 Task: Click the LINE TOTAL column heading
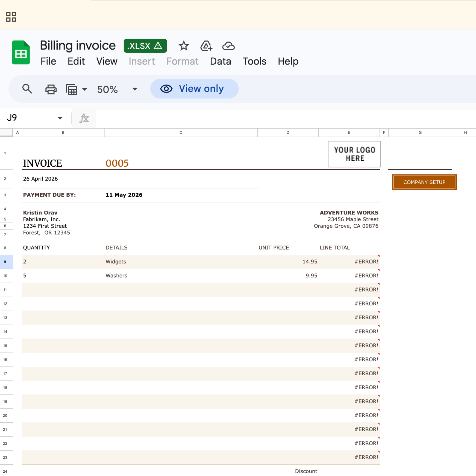pyautogui.click(x=335, y=248)
